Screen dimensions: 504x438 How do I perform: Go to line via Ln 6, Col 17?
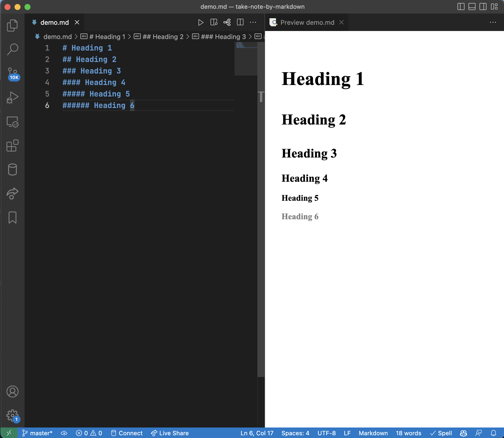[x=257, y=433]
